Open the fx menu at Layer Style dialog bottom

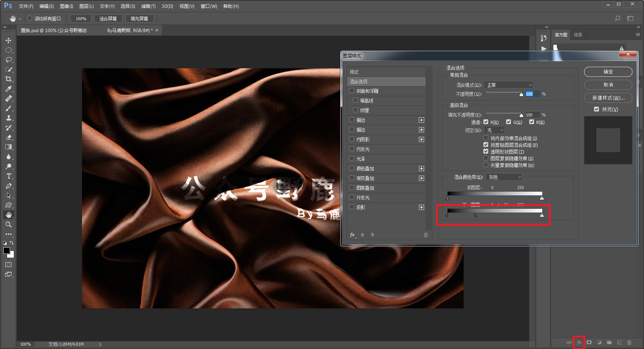(353, 235)
